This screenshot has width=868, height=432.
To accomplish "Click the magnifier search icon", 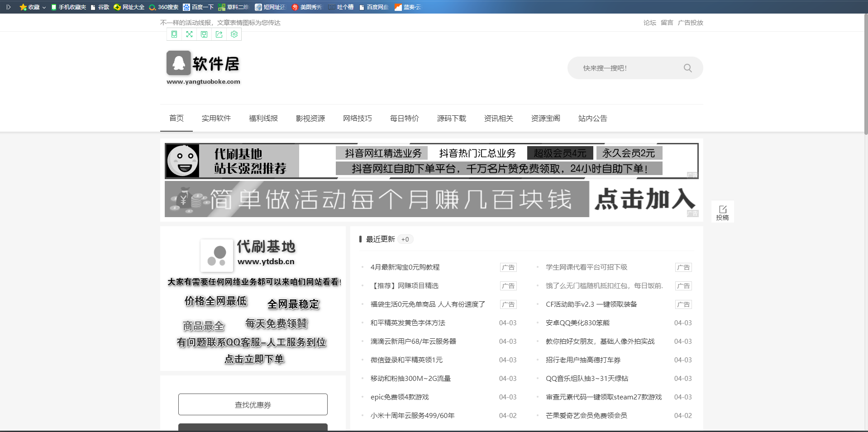I will click(x=687, y=68).
